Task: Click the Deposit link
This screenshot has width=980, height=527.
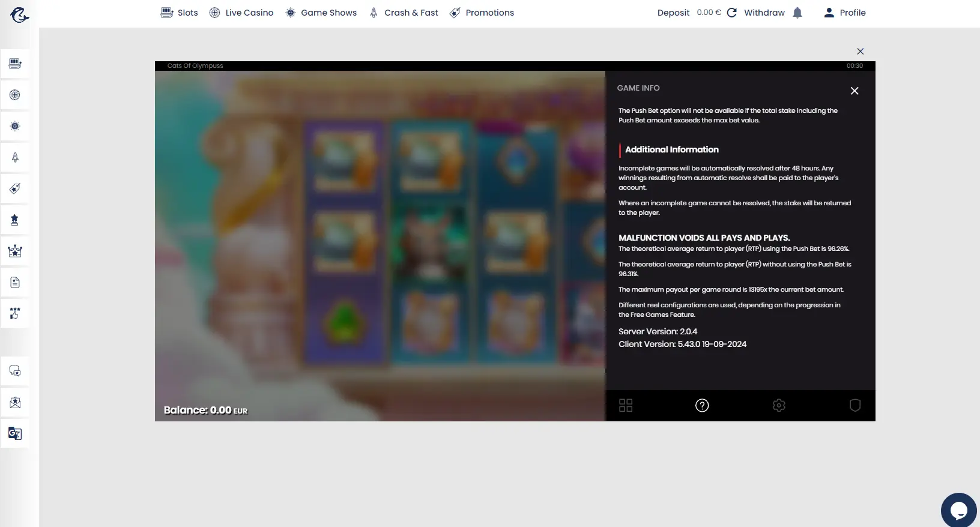Action: click(x=673, y=13)
